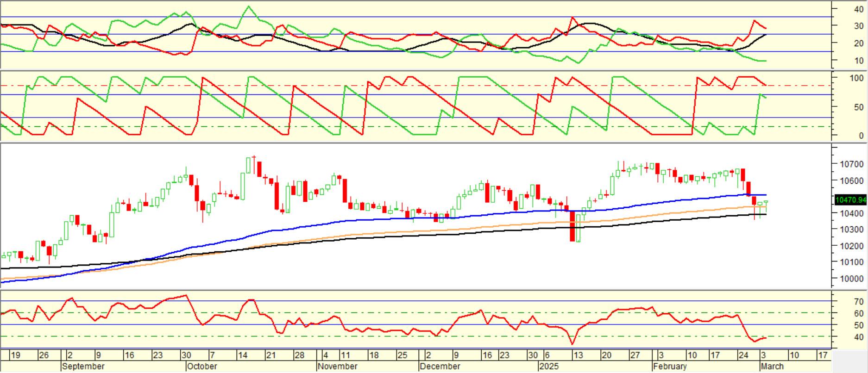
Task: Select the 19 date tick at the axis start
Action: pos(15,355)
